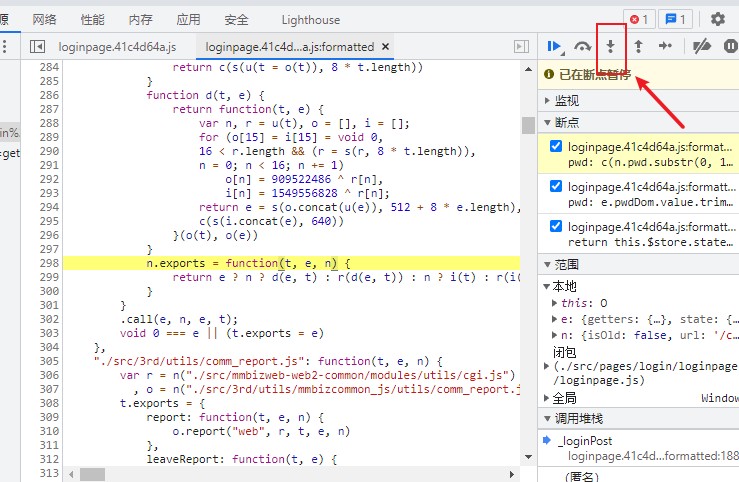Open the error count badge showing 1
Screen dimensions: 739x482
[639, 19]
